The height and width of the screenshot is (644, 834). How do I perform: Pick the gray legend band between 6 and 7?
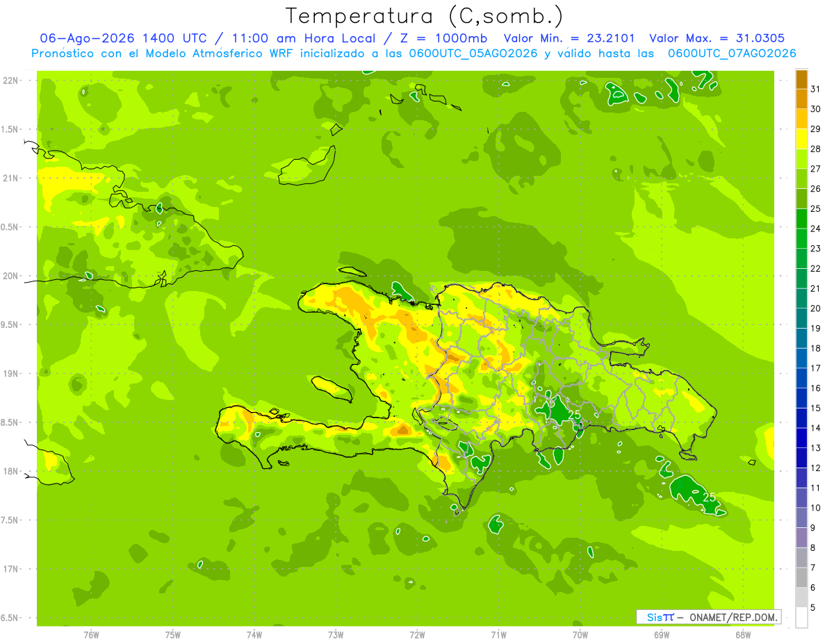coord(801,577)
